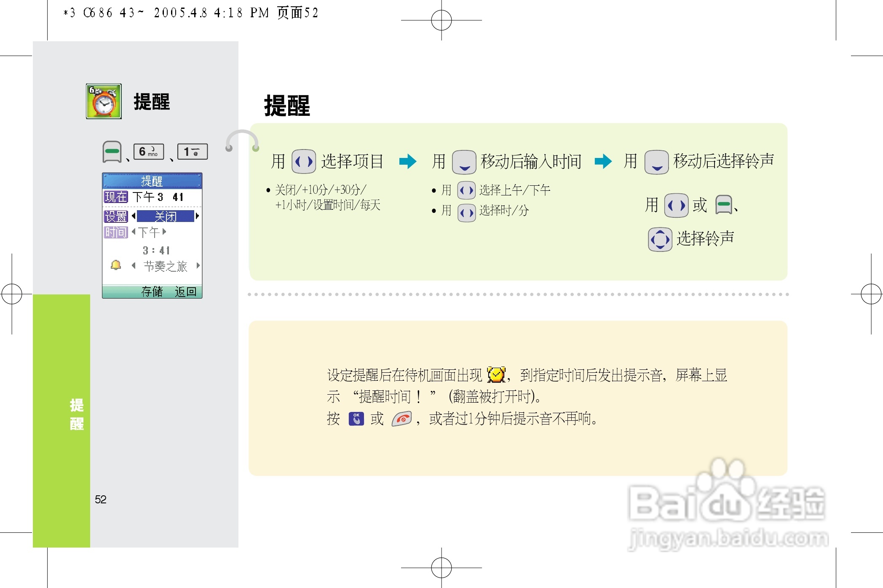The height and width of the screenshot is (588, 883).
Task: Click the left-right key icon before 选择项目
Action: point(303,161)
